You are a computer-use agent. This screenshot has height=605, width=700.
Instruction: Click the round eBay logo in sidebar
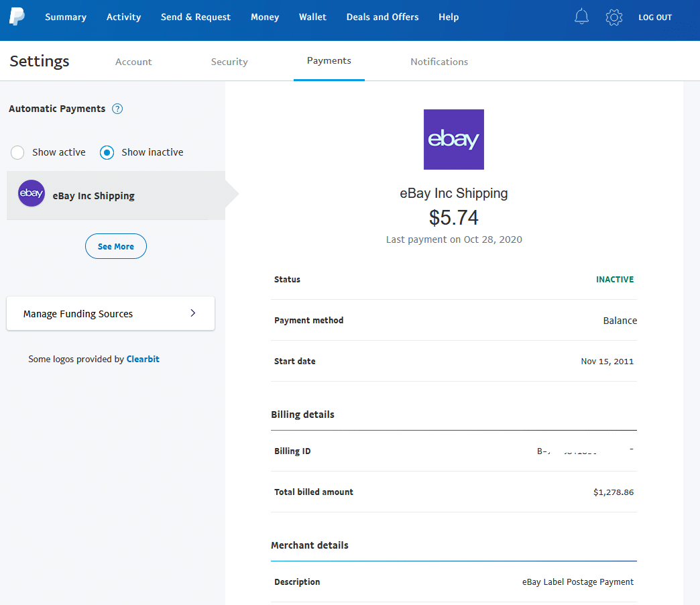(x=32, y=193)
